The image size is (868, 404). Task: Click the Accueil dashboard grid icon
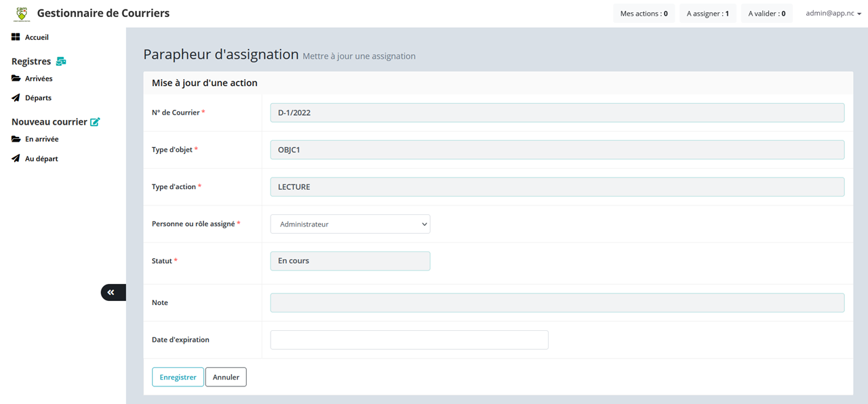pos(16,37)
